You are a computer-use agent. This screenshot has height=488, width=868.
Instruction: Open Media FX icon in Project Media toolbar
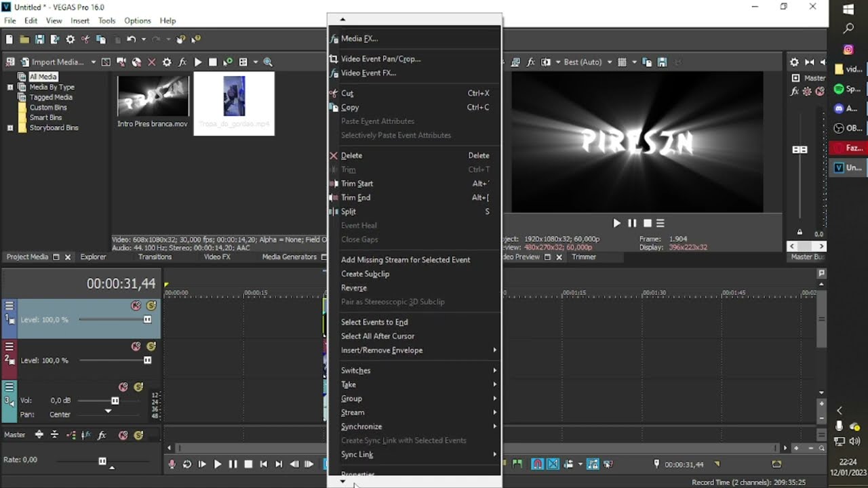click(182, 62)
